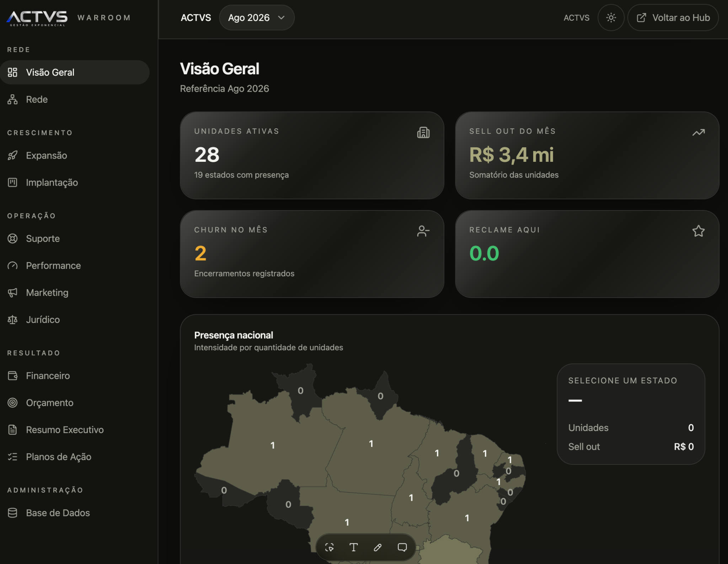Click the Jurídico scales icon
Screen dimensions: 728x564
12,320
